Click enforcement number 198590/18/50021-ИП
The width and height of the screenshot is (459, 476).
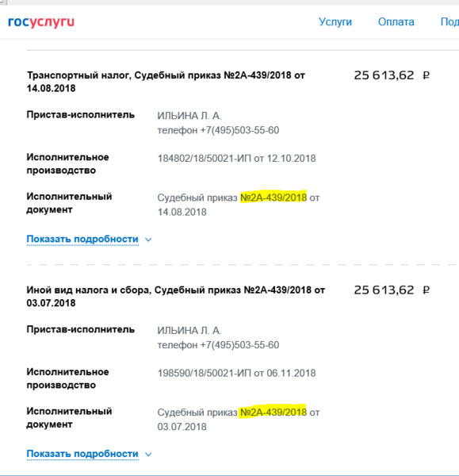(205, 373)
